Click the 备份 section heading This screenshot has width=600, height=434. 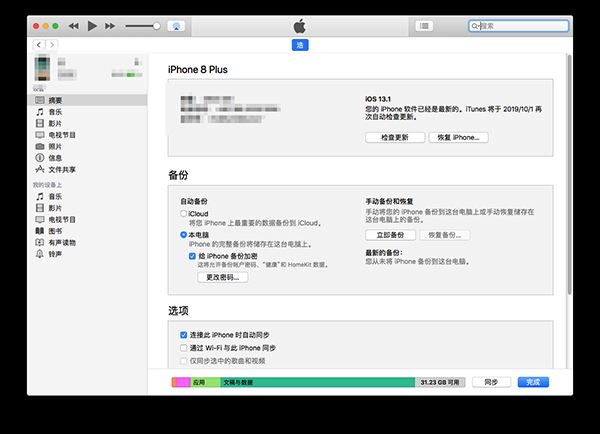tap(178, 175)
